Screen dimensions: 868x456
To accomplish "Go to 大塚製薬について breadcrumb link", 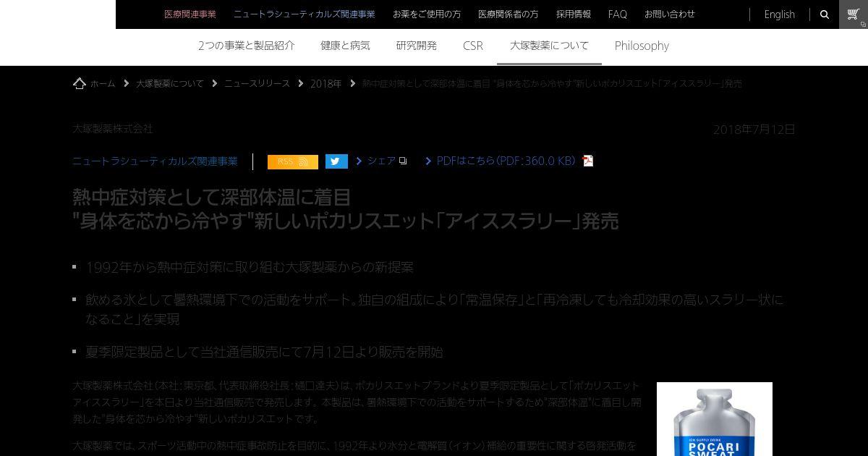I will pyautogui.click(x=170, y=83).
